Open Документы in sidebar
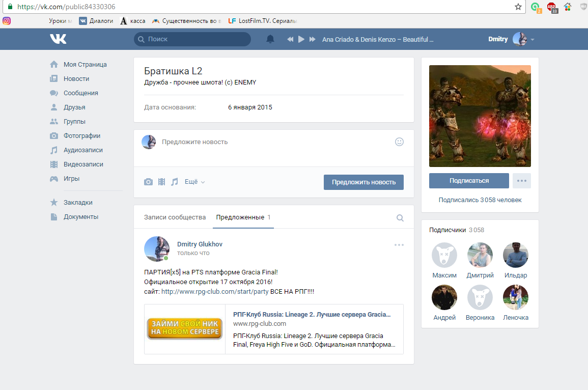The image size is (588, 390). point(80,217)
